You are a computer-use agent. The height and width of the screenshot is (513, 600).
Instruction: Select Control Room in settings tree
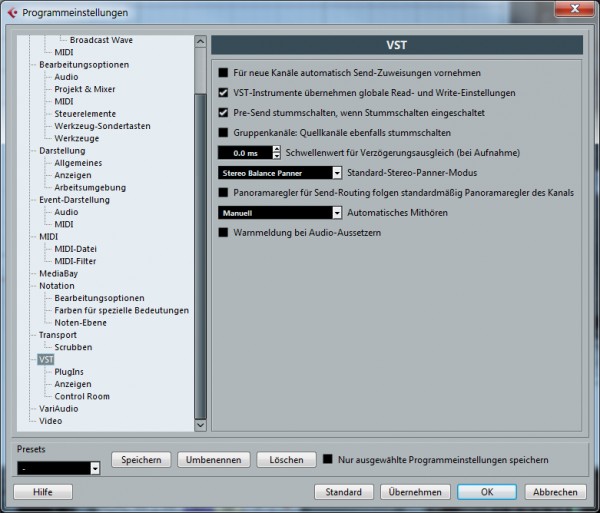(82, 396)
